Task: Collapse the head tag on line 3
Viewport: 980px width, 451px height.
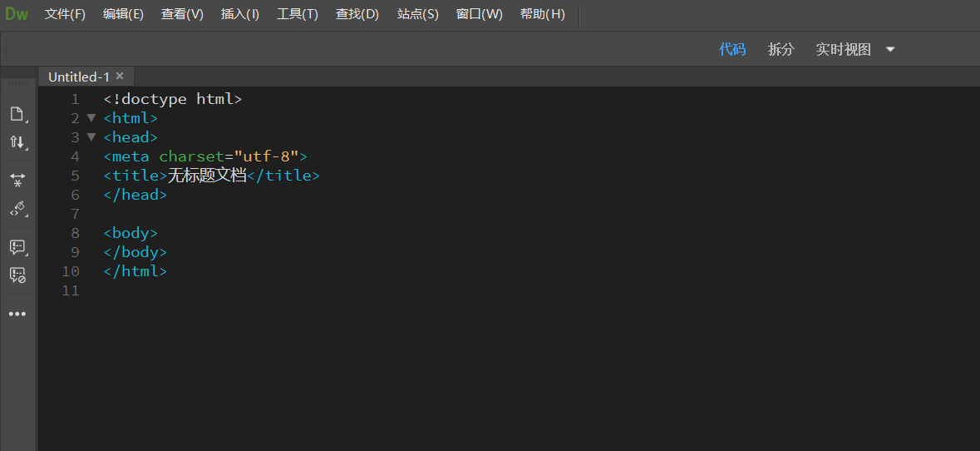Action: [91, 136]
